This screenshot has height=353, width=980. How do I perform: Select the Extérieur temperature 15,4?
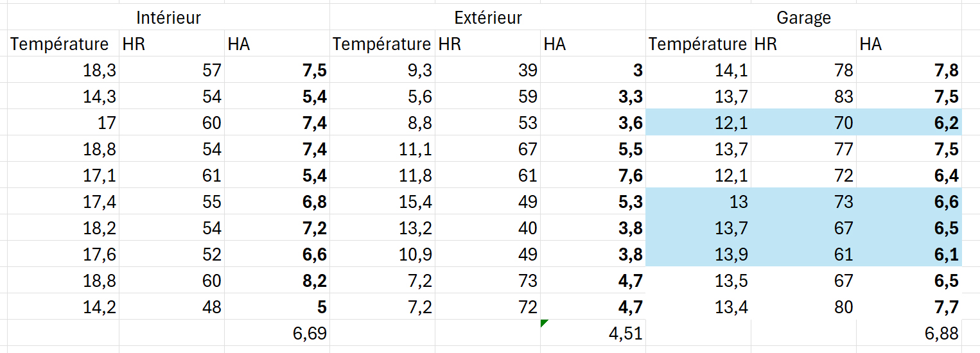(382, 202)
